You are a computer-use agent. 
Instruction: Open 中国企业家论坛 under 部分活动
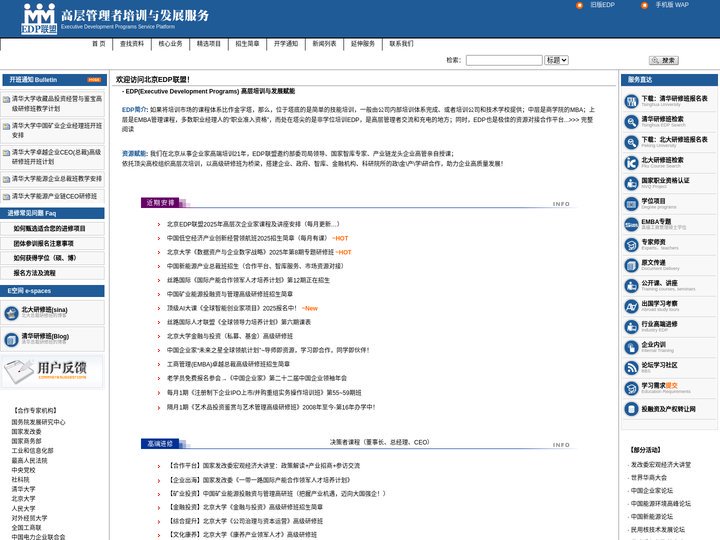click(x=652, y=490)
